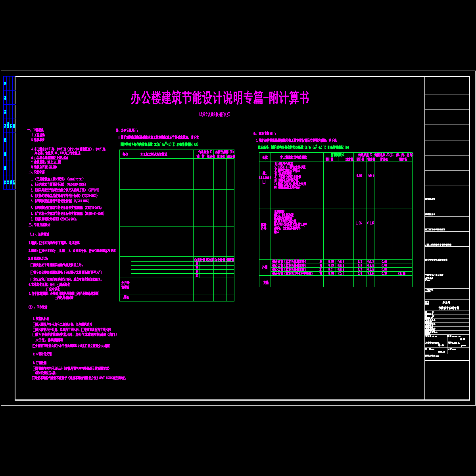The width and height of the screenshot is (476, 476).
Task: Click the 外窗 row label in the right table
Action: point(265,268)
